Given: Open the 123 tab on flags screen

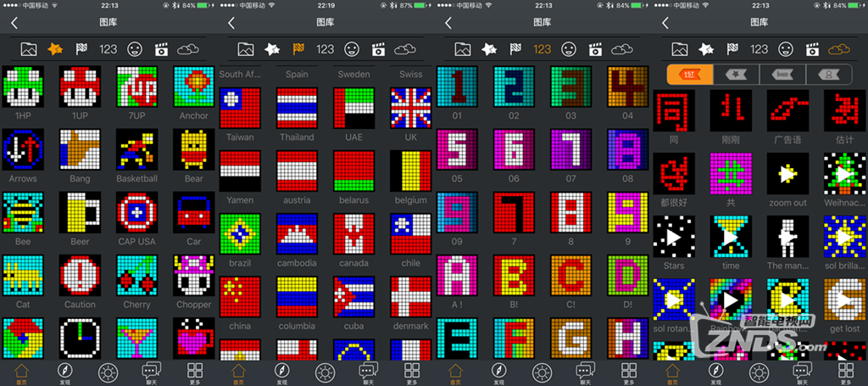Looking at the screenshot, I should (325, 49).
